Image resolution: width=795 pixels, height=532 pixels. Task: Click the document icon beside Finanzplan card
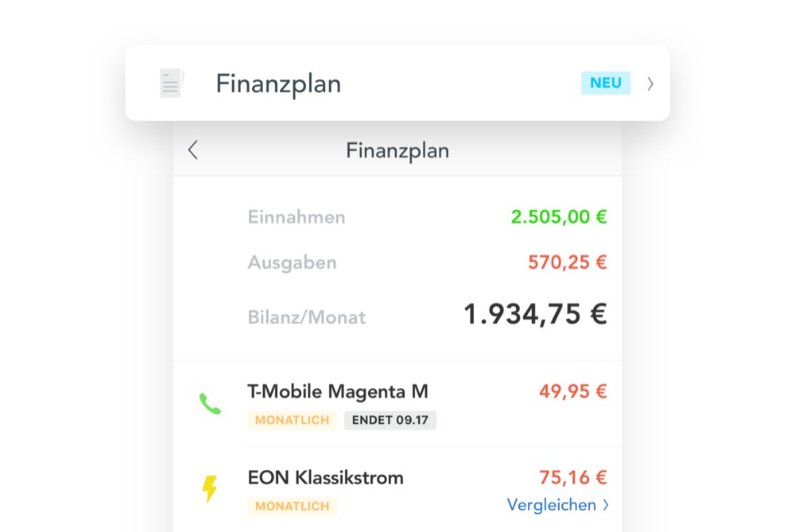171,83
